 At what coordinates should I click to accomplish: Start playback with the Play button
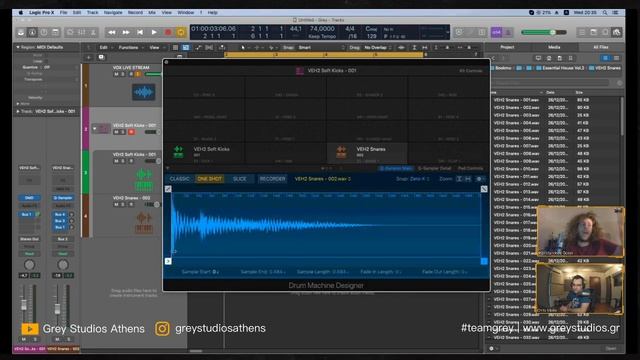tap(154, 32)
